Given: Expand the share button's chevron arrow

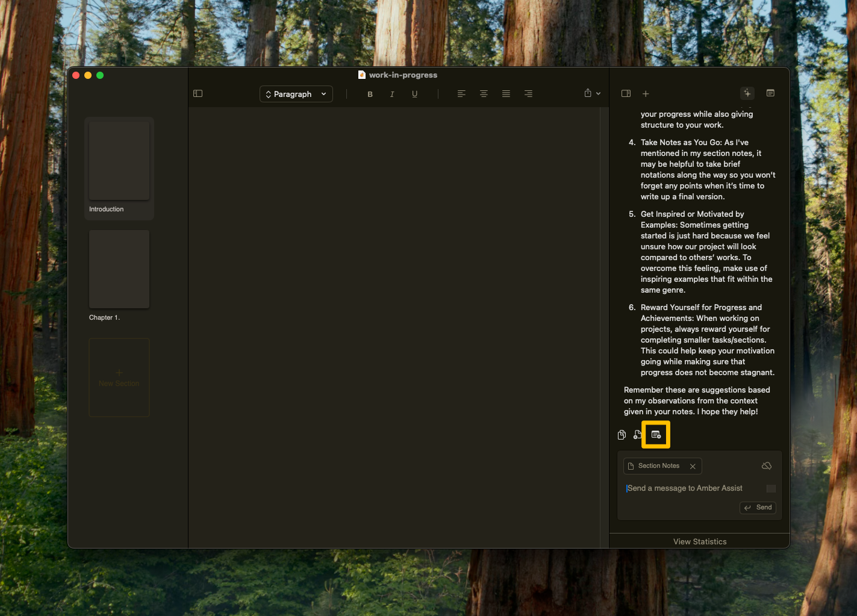Looking at the screenshot, I should coord(598,93).
